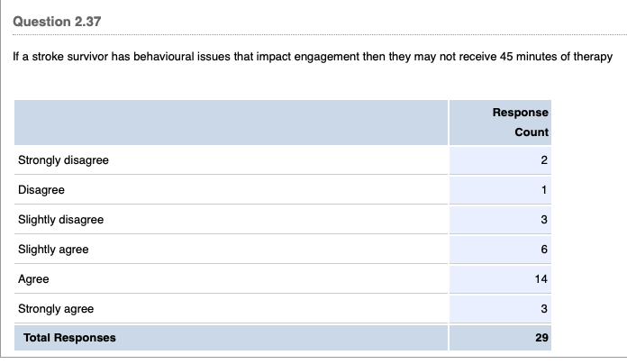Click the Response Count column header
Image resolution: width=627 pixels, height=364 pixels.
coord(520,122)
